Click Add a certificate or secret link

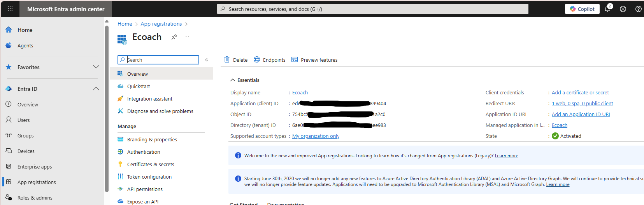[580, 92]
